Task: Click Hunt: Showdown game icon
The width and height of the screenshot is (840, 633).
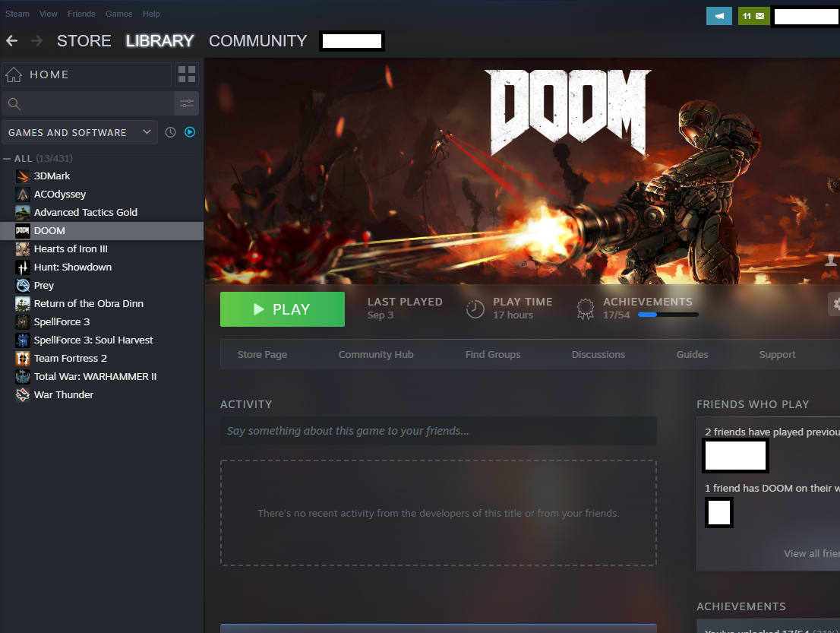Action: 23,267
